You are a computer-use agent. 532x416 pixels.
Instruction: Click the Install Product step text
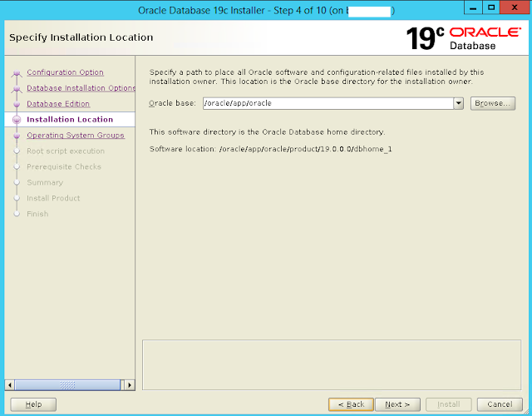[x=53, y=198]
